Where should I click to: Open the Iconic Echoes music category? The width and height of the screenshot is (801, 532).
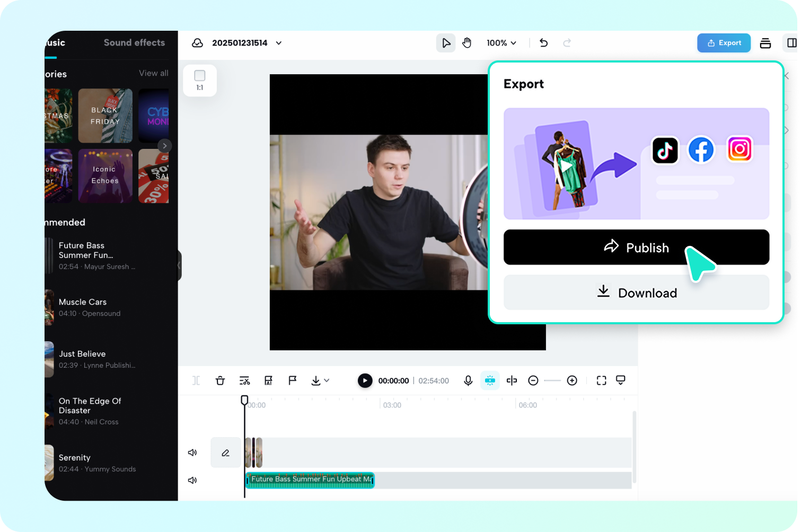(105, 176)
